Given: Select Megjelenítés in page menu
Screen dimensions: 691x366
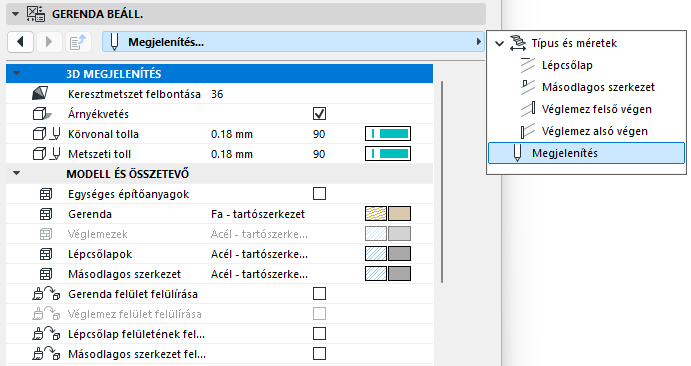Looking at the screenshot, I should pyautogui.click(x=587, y=153).
